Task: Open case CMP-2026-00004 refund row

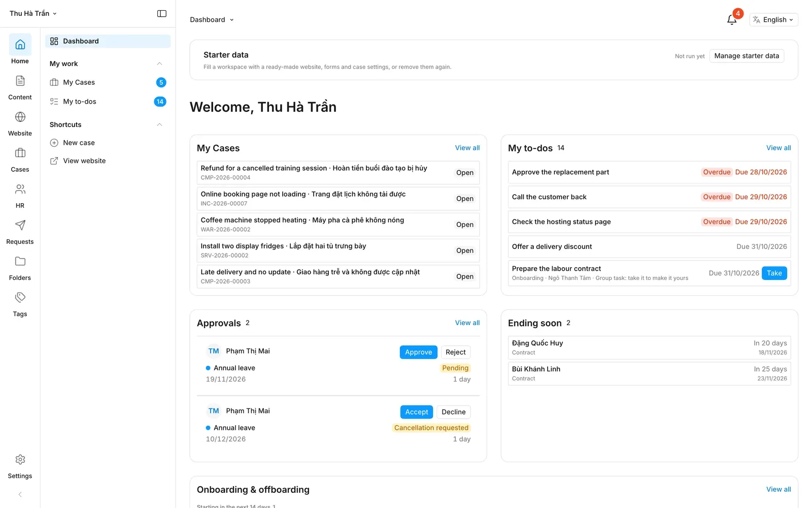Action: click(338, 173)
